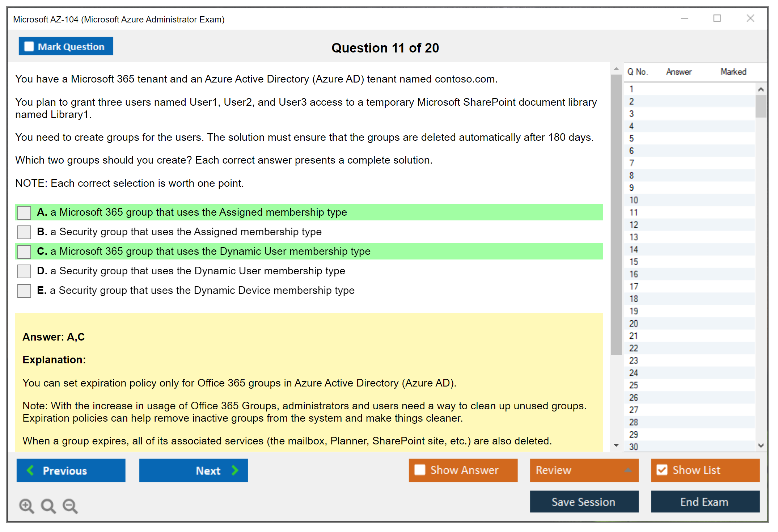Click the zoom in magnifier icon
778x532 pixels.
[x=26, y=506]
